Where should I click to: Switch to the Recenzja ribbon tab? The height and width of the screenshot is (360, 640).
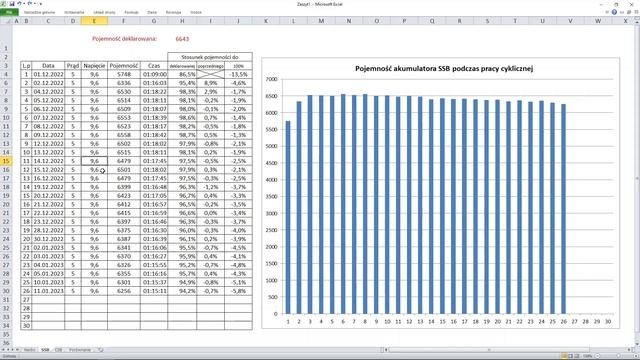tap(173, 12)
